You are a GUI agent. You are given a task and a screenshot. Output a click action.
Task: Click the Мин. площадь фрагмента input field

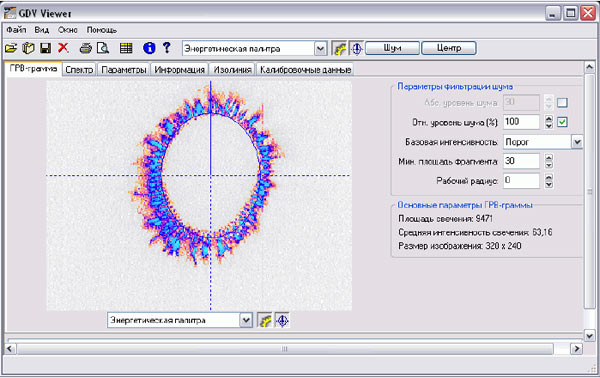point(521,161)
